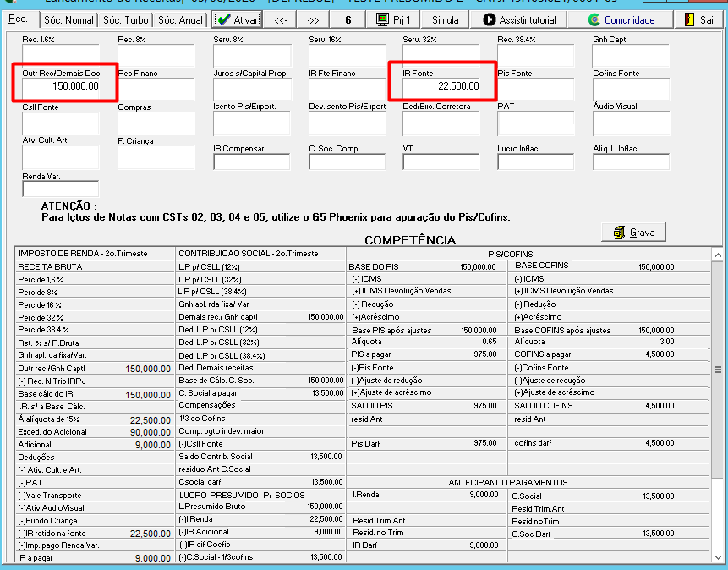Focus the Gnh Captl input field
The width and height of the screenshot is (728, 570).
click(x=631, y=55)
